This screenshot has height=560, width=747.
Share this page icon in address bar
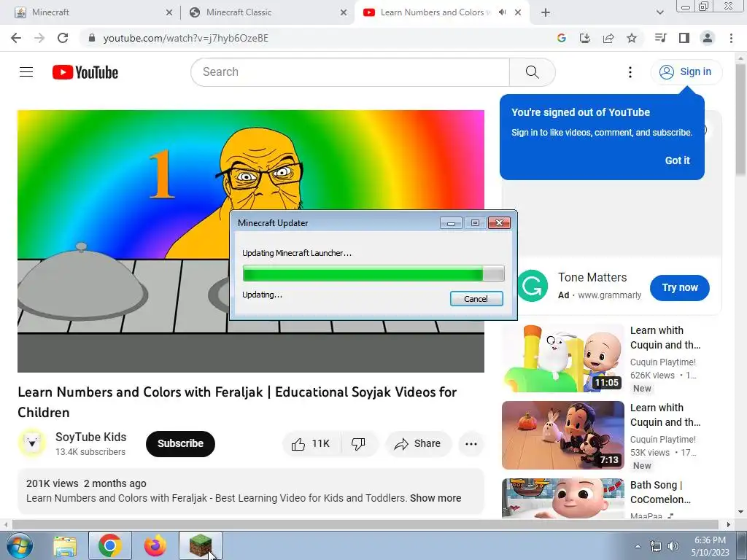[608, 38]
